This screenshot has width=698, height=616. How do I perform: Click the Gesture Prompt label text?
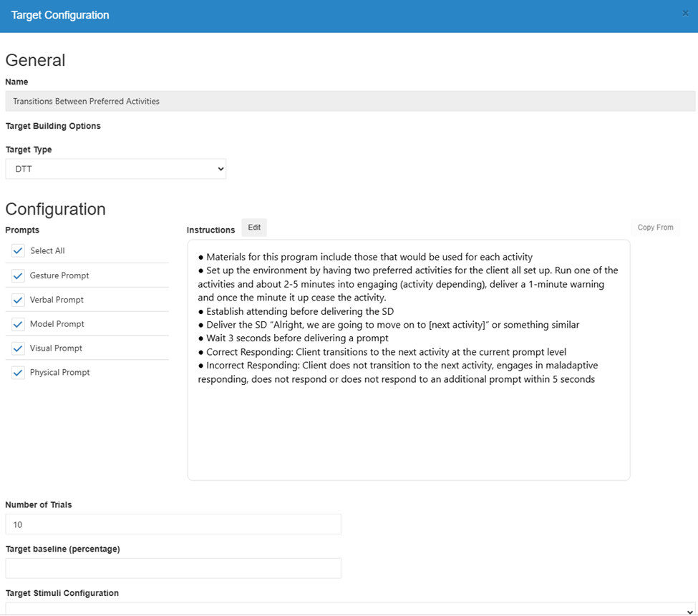pyautogui.click(x=59, y=275)
